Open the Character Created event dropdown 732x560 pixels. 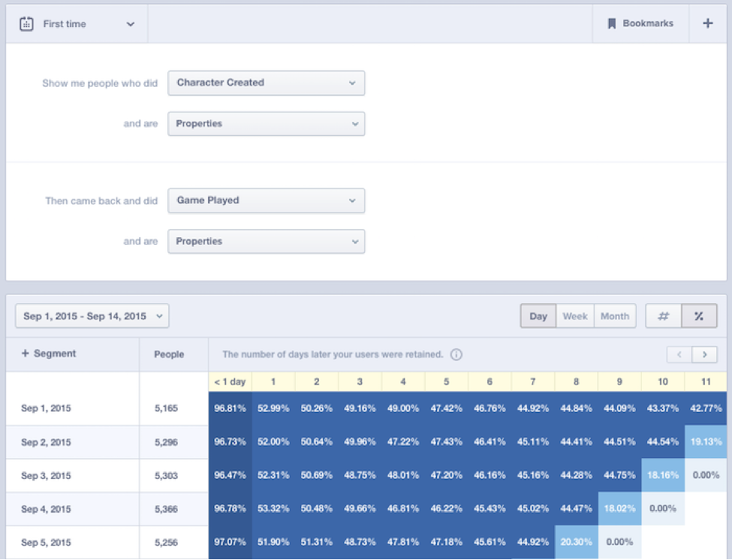pos(266,83)
